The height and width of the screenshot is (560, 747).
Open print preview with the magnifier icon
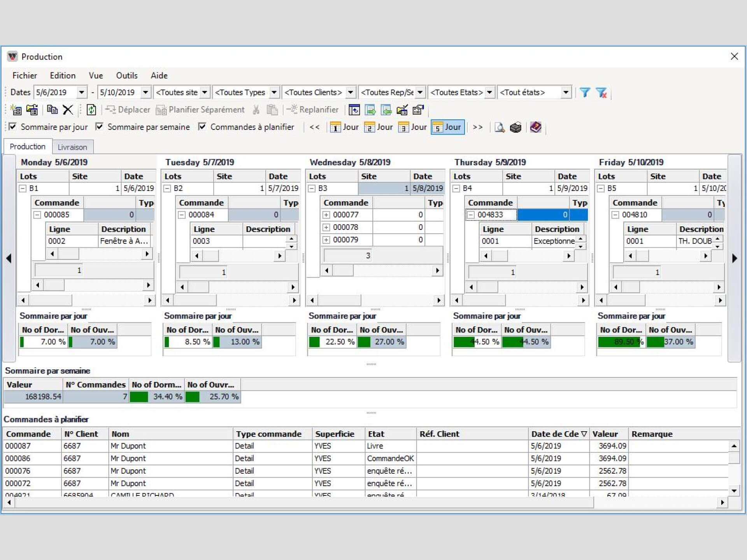[x=499, y=127]
